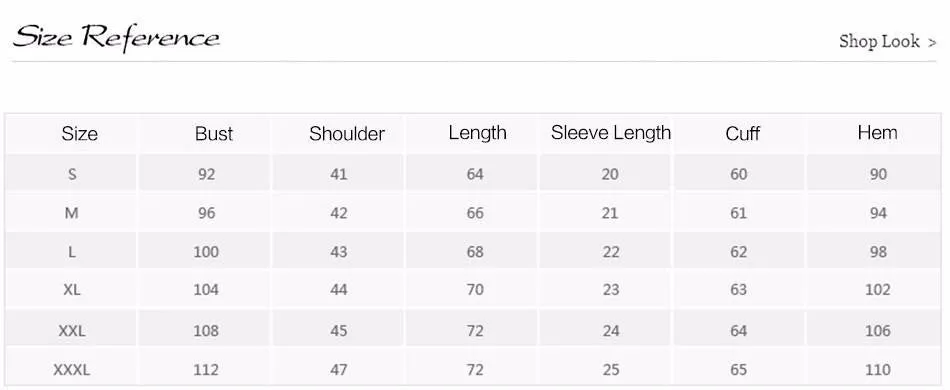Click the bust value 112
This screenshot has width=950, height=390.
206,369
